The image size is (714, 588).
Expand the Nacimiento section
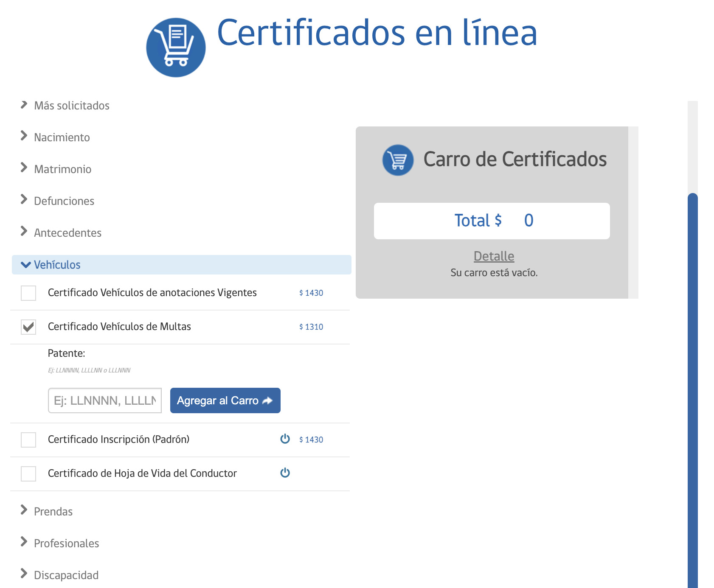click(x=62, y=137)
